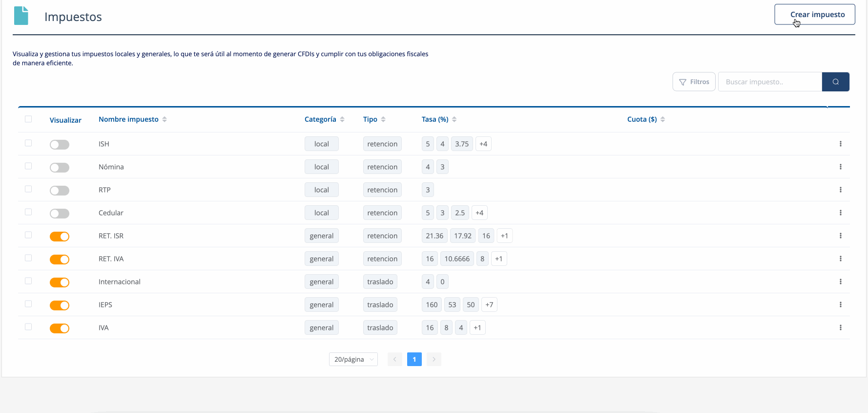
Task: Open the three-dot menu for RET. IVA row
Action: tap(840, 259)
